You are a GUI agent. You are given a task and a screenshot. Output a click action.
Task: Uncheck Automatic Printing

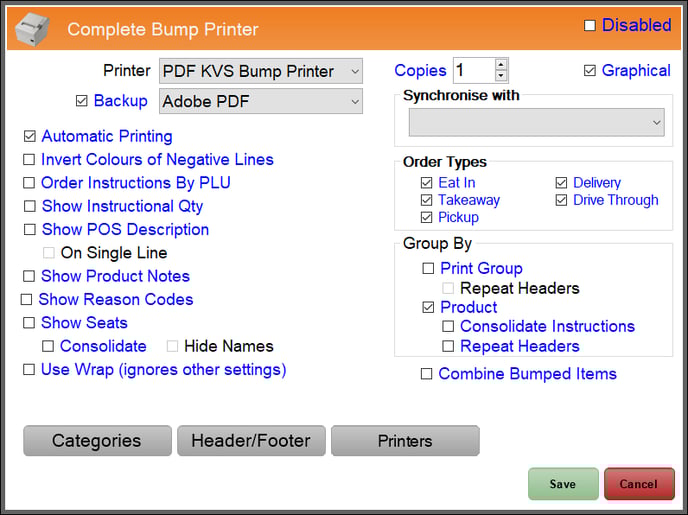(30, 136)
